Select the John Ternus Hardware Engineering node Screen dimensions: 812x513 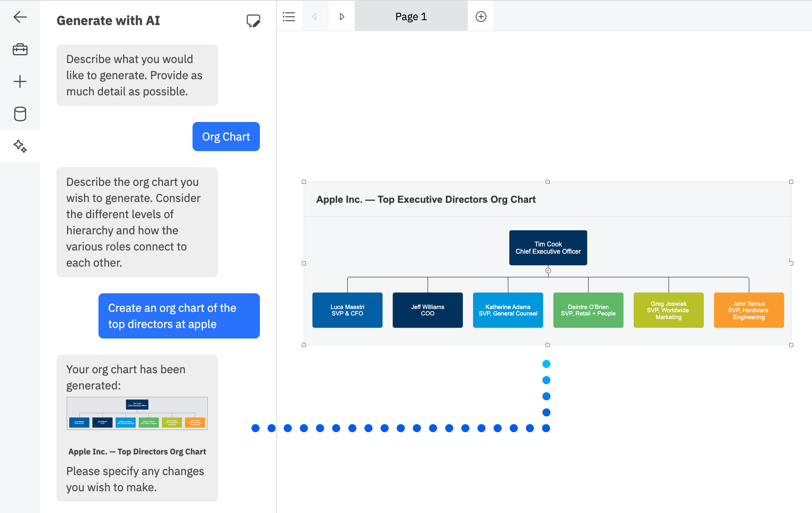pyautogui.click(x=749, y=310)
